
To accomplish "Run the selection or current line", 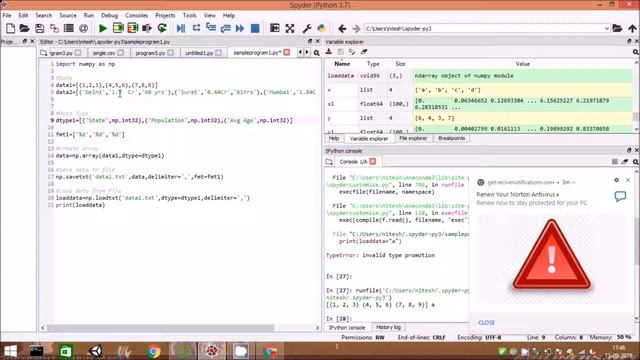I will coord(147,28).
